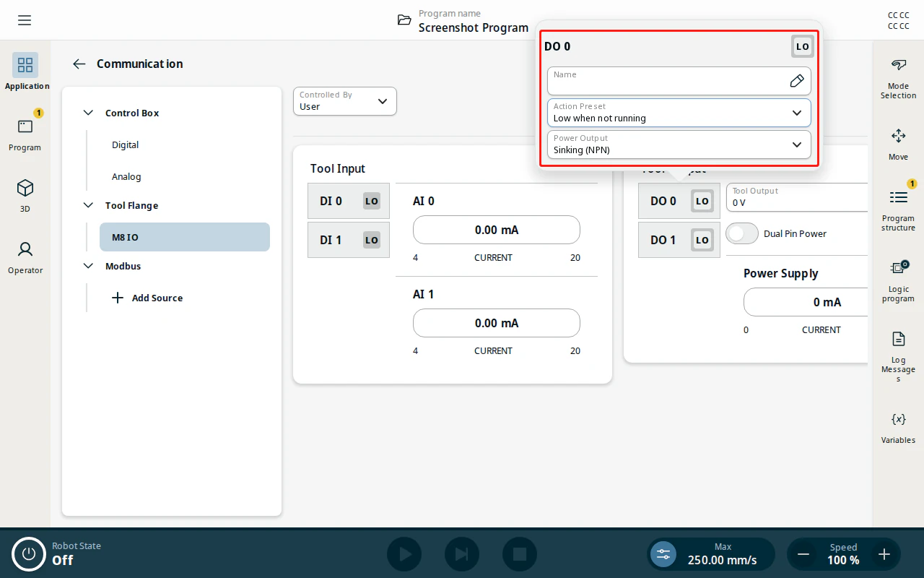Open the Power Output dropdown
Viewport: 924px width, 578px height.
tap(679, 144)
